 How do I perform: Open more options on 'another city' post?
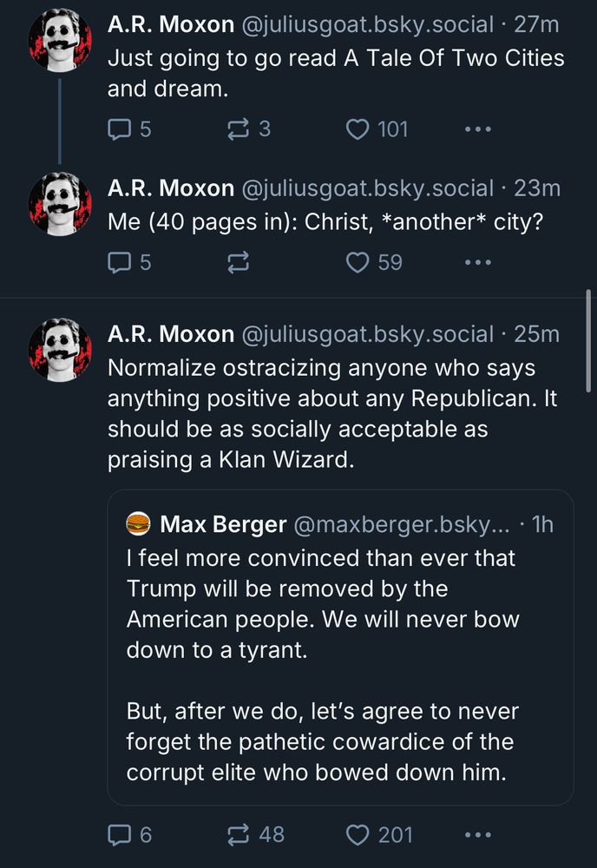point(478,262)
